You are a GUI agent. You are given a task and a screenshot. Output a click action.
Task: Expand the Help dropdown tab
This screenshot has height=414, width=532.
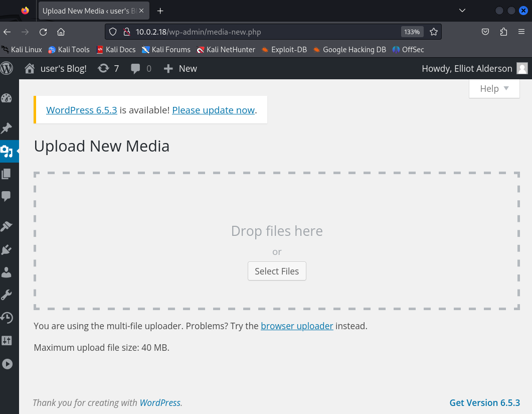(x=494, y=89)
